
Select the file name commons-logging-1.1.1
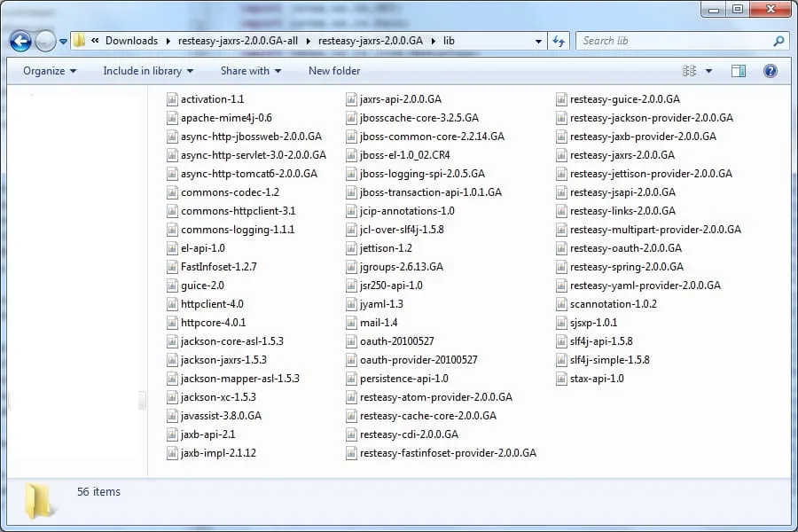238,230
